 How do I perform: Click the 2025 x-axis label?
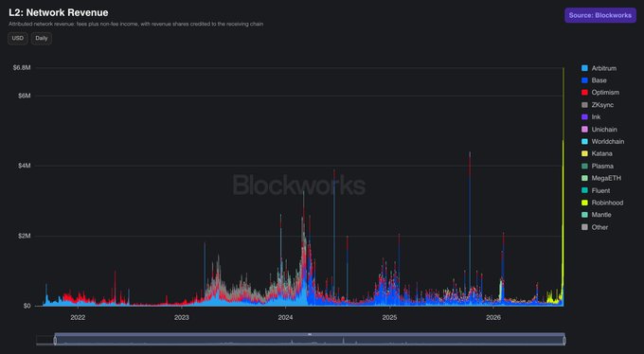[389, 317]
